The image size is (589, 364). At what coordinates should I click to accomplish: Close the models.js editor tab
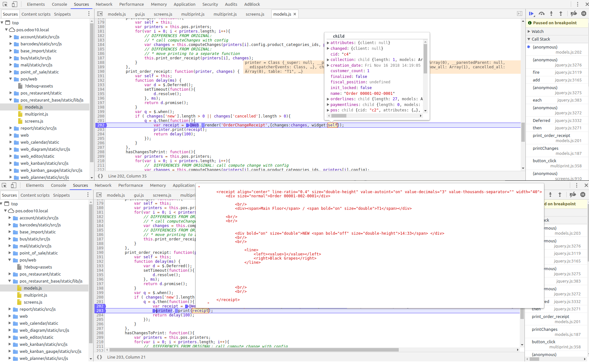click(x=295, y=14)
